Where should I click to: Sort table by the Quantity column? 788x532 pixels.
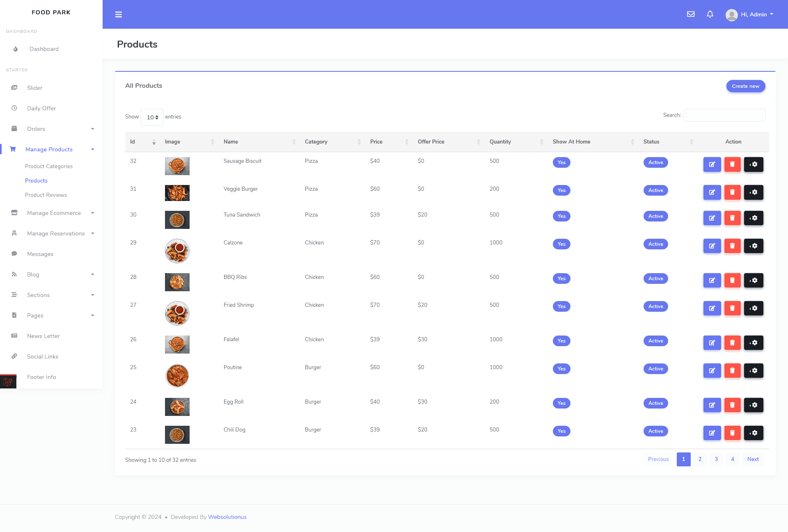coord(516,142)
